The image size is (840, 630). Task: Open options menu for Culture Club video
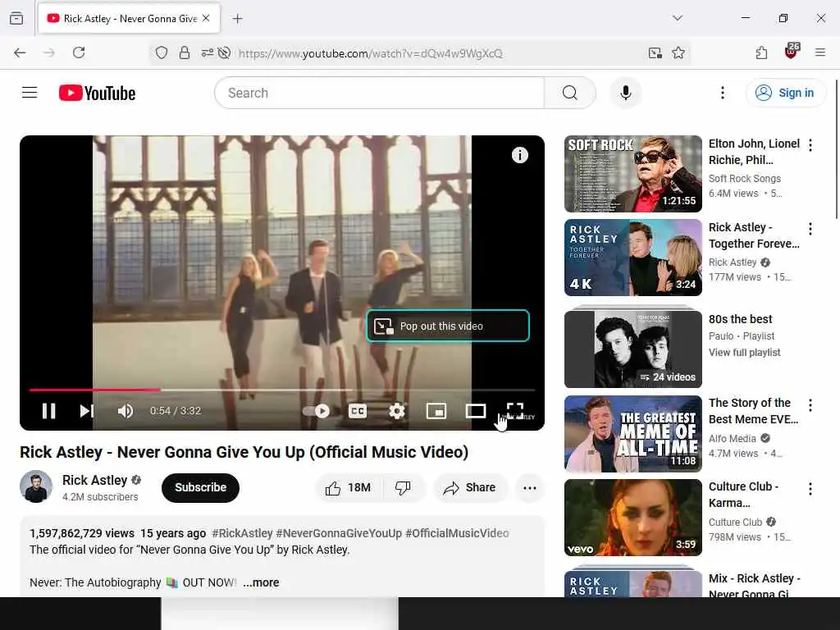tap(810, 489)
